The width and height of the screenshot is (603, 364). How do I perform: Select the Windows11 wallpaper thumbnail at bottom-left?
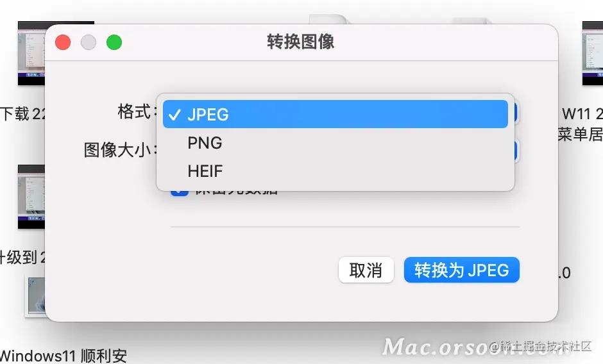pos(35,296)
